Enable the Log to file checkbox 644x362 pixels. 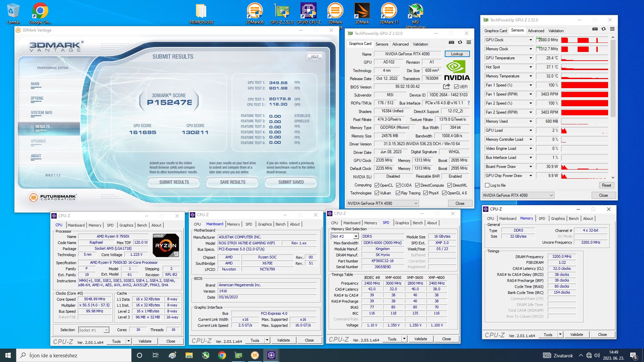click(x=487, y=185)
